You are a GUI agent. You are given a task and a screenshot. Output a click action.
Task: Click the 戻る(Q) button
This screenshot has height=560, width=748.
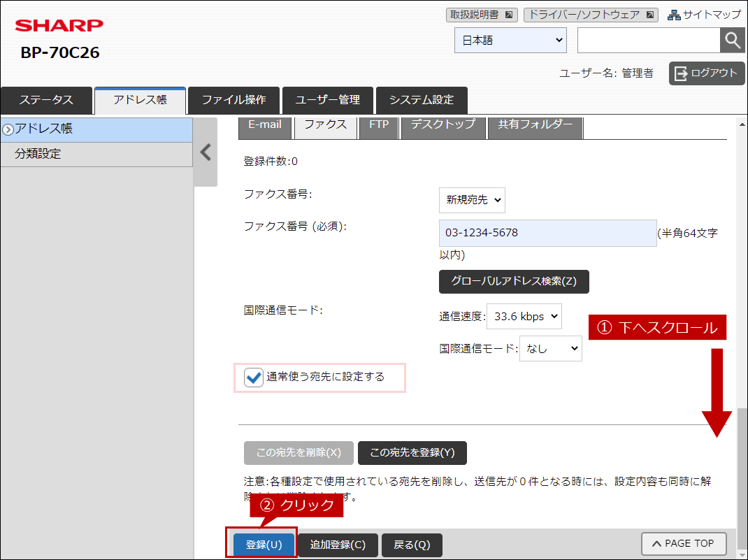[x=412, y=545]
